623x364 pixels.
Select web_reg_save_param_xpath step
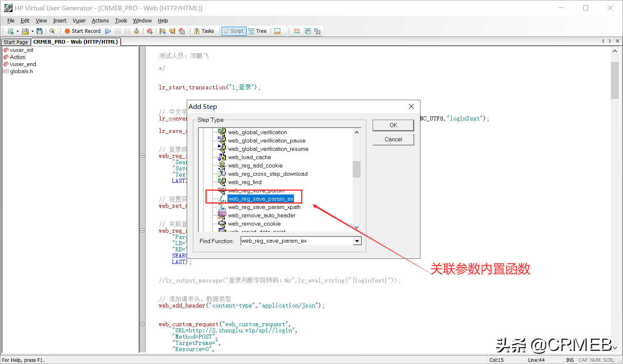[264, 207]
